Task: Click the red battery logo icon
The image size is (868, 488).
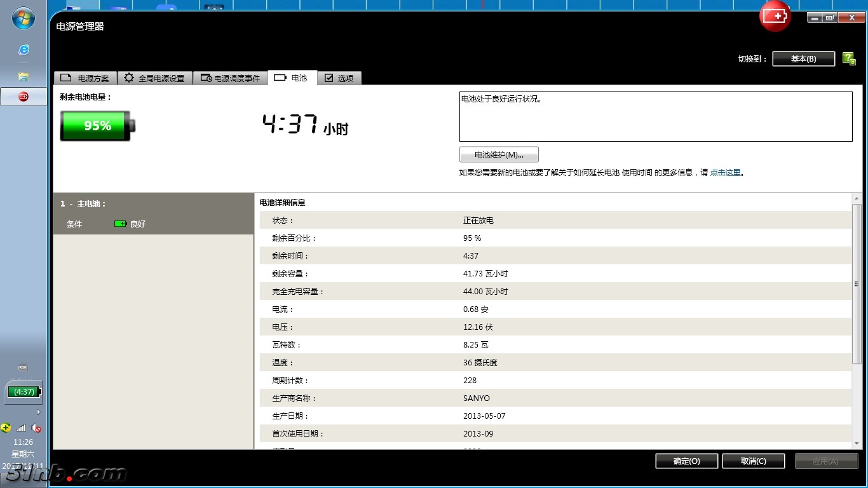Action: tap(775, 17)
